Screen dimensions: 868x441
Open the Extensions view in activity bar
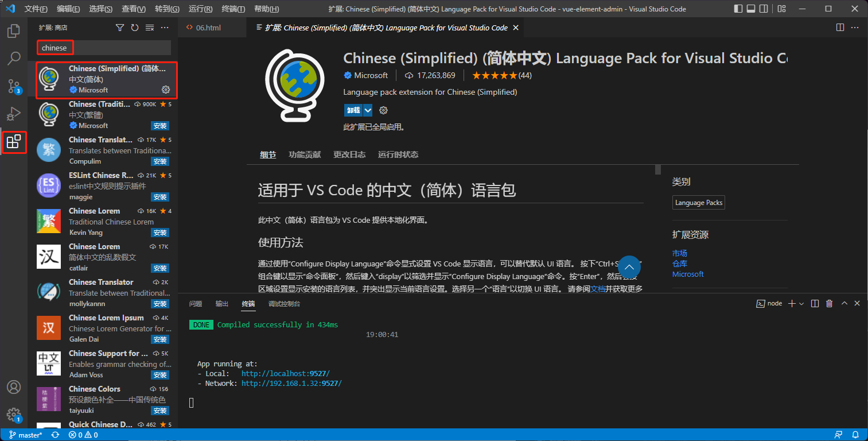pos(14,141)
